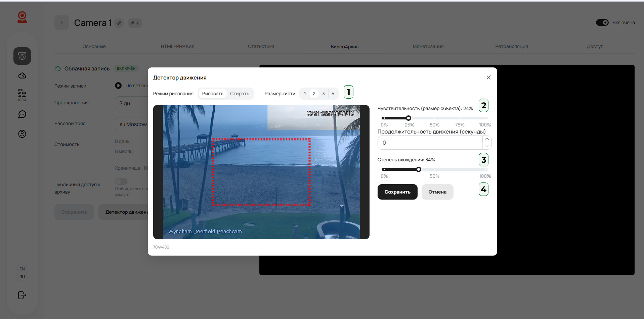Switch language to EN

tap(22, 269)
